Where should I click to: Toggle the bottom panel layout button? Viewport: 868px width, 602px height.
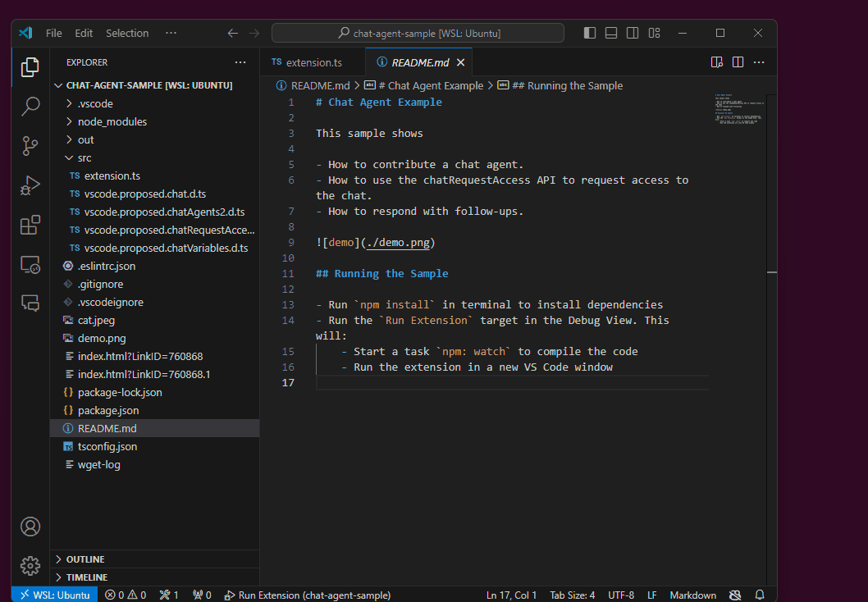pos(611,33)
